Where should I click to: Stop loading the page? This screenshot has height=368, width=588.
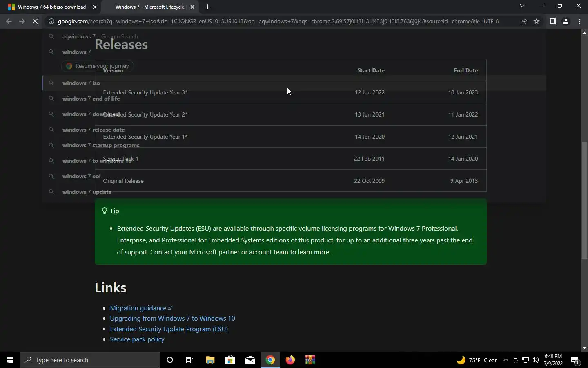[35, 21]
